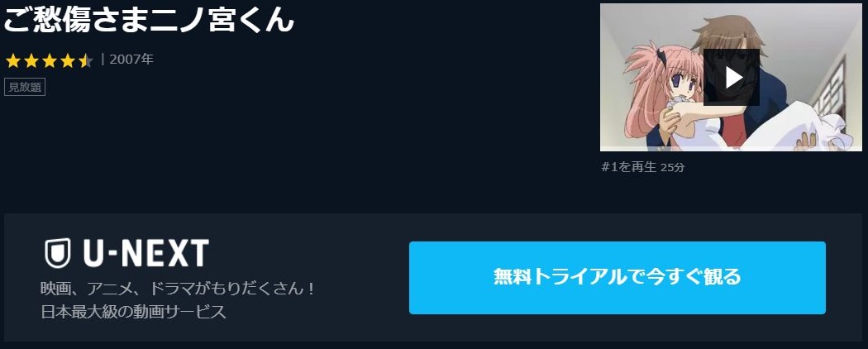Viewport: 868px width, 349px height.
Task: Click the title ご愁傷さま二ノ宮くん
Action: coord(149,20)
